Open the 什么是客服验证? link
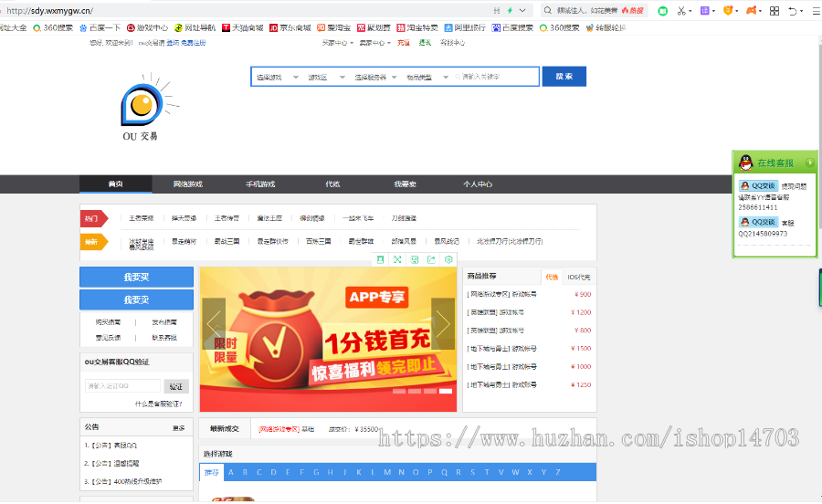The image size is (822, 504). pyautogui.click(x=159, y=404)
